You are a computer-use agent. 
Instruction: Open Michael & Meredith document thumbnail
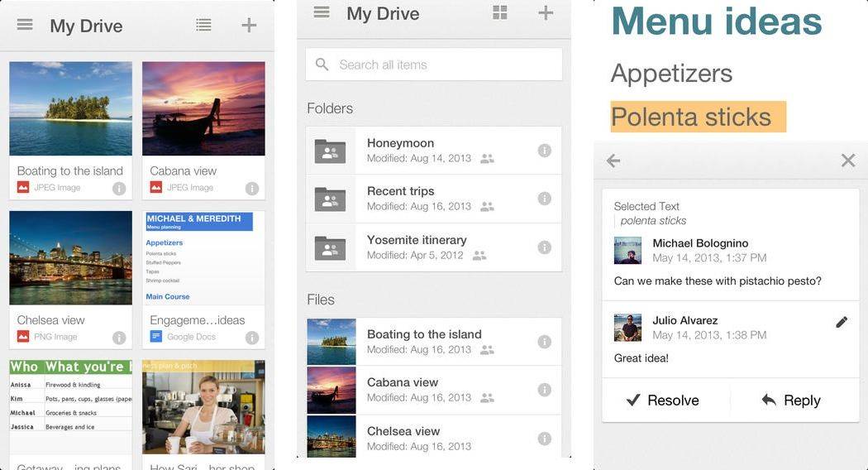click(x=203, y=257)
